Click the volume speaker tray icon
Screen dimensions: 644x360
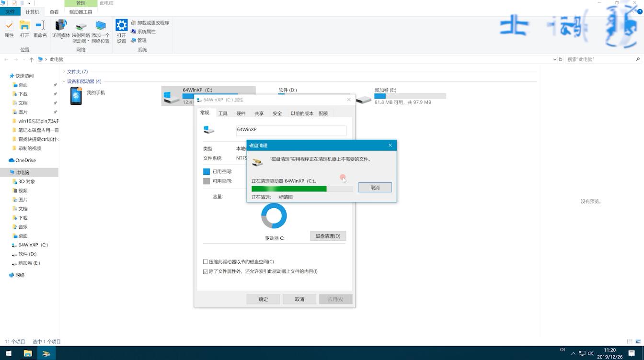[591, 354]
